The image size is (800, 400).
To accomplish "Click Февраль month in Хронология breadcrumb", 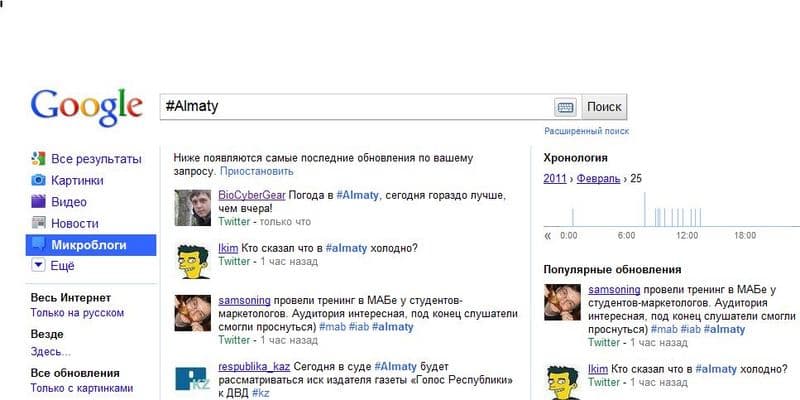I will (x=598, y=179).
